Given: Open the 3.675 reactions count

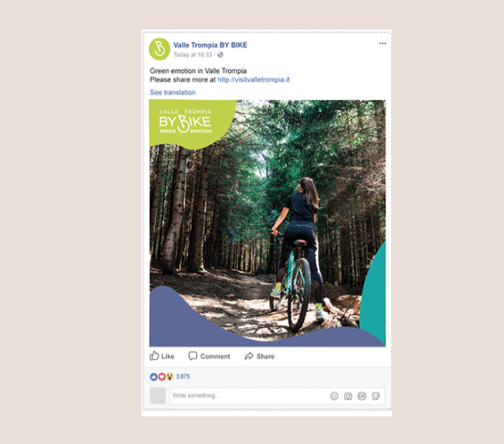Looking at the screenshot, I should point(183,376).
